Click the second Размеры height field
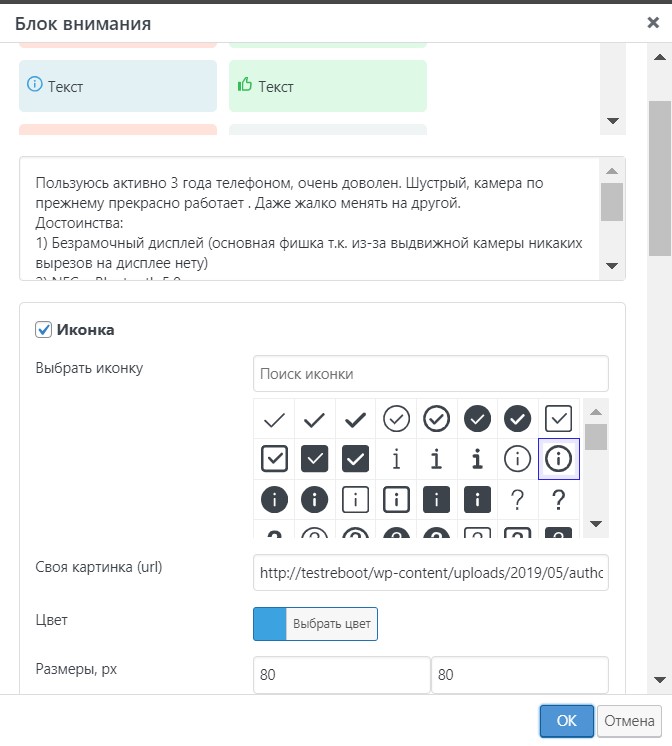This screenshot has height=746, width=672. pyautogui.click(x=520, y=675)
